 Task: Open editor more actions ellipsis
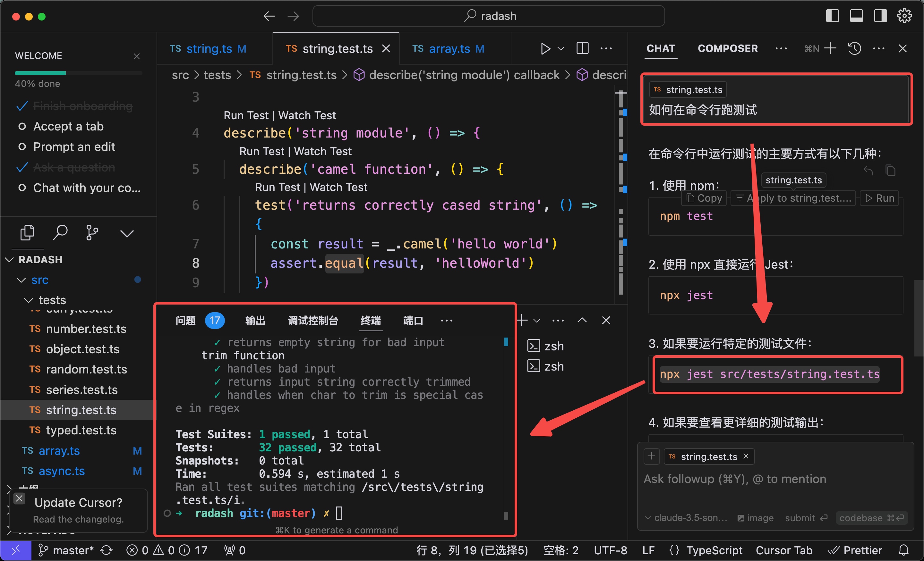click(x=606, y=48)
